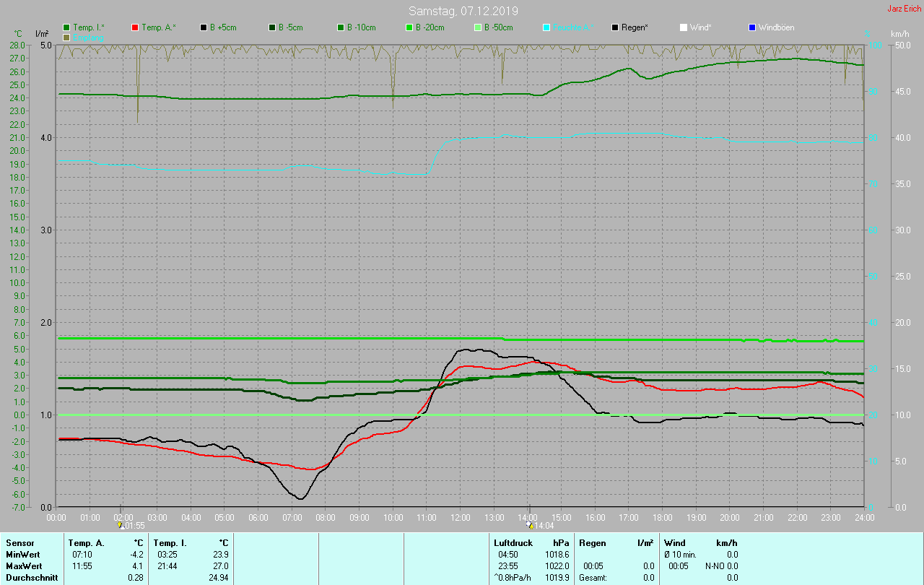
Task: Click the blue Windböen legend swatch
Action: tap(752, 27)
